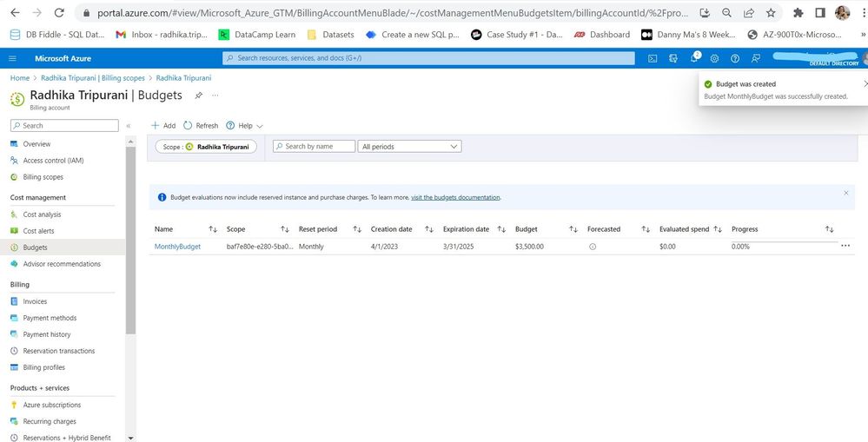The height and width of the screenshot is (442, 868).
Task: Sort by Creation date column arrows
Action: (429, 229)
